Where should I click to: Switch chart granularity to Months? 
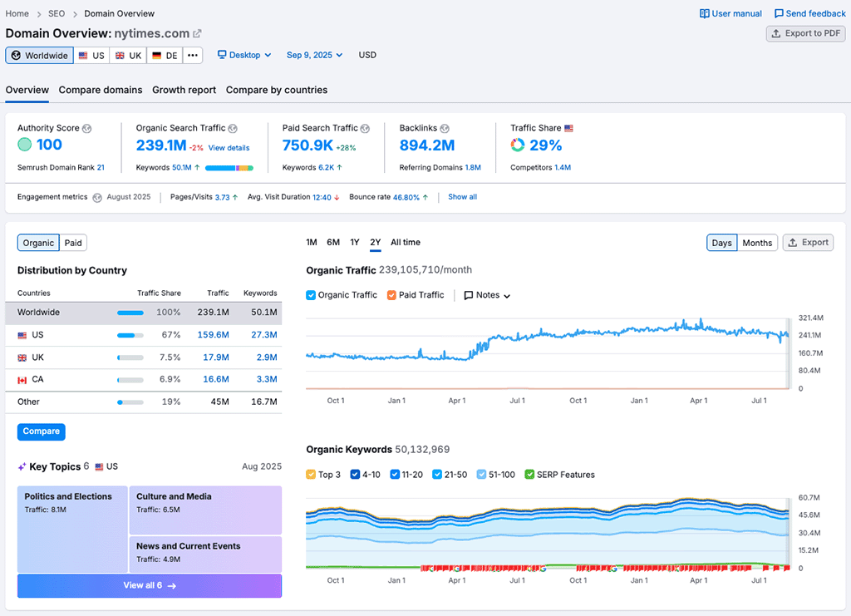point(757,243)
